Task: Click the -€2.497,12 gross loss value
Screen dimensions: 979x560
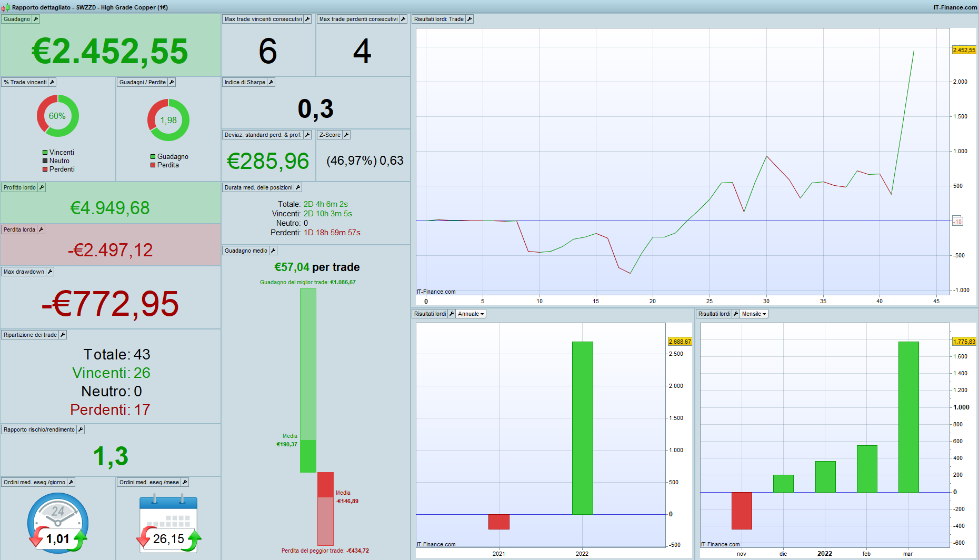Action: (110, 250)
